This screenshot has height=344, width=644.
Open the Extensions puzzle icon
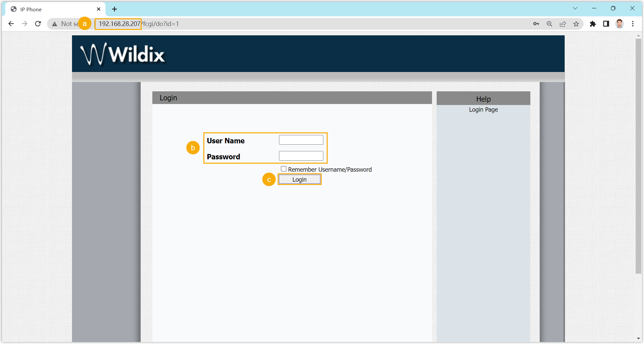point(593,24)
